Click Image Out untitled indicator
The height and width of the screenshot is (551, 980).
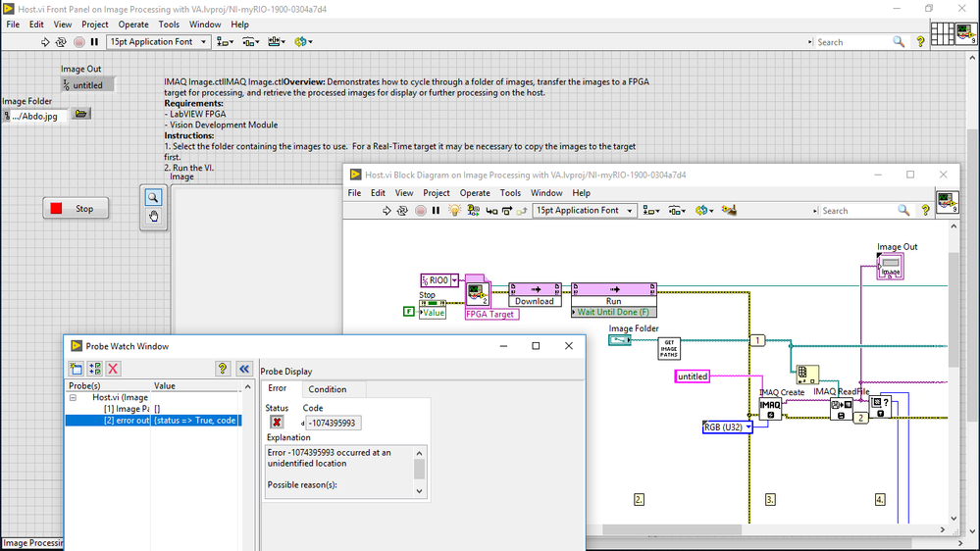[x=87, y=85]
